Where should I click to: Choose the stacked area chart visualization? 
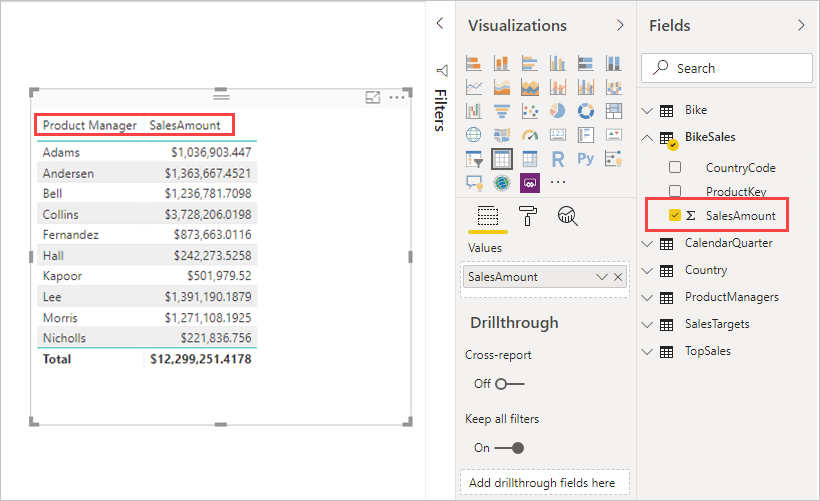530,87
